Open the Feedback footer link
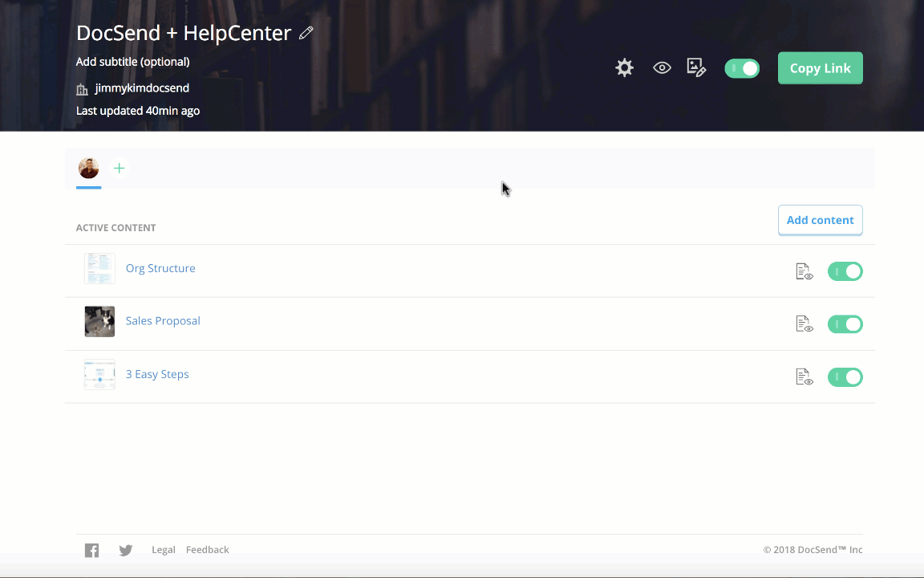The height and width of the screenshot is (578, 924). 208,550
